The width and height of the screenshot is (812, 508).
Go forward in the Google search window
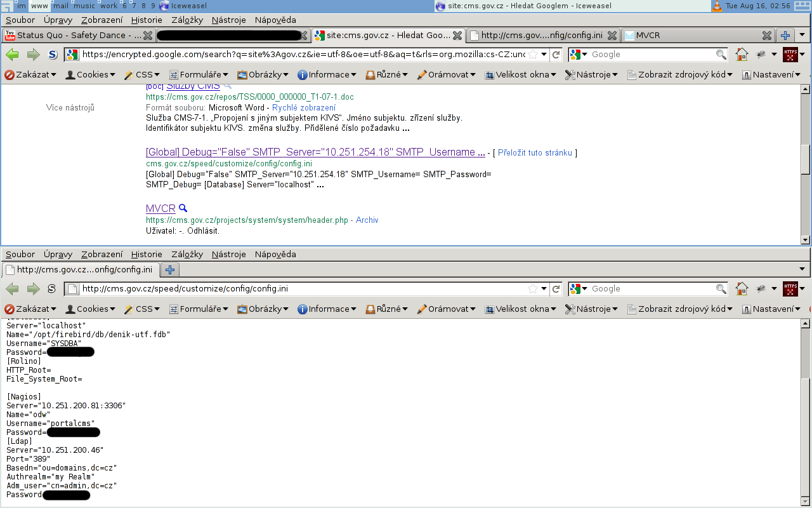(x=33, y=55)
